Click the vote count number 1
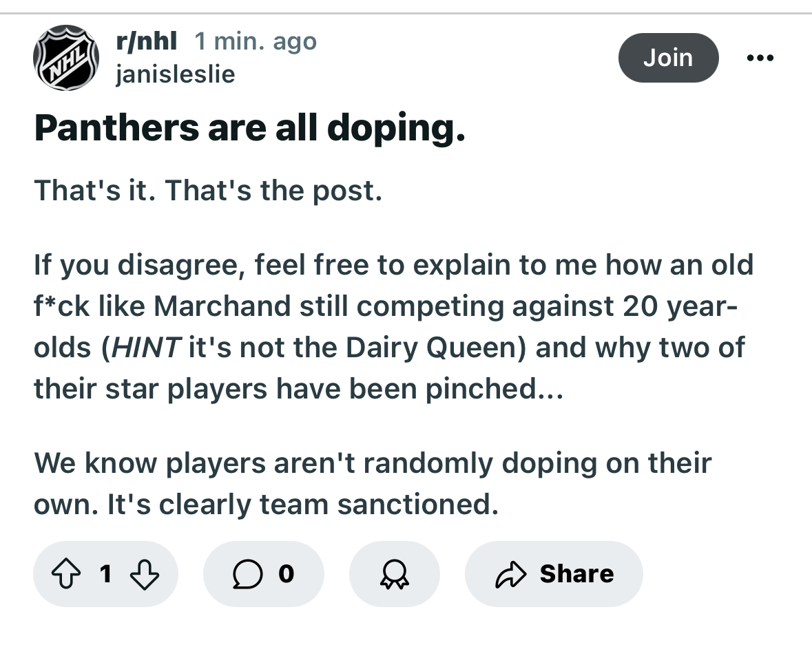Viewport: 812px width, 647px height. pyautogui.click(x=105, y=574)
